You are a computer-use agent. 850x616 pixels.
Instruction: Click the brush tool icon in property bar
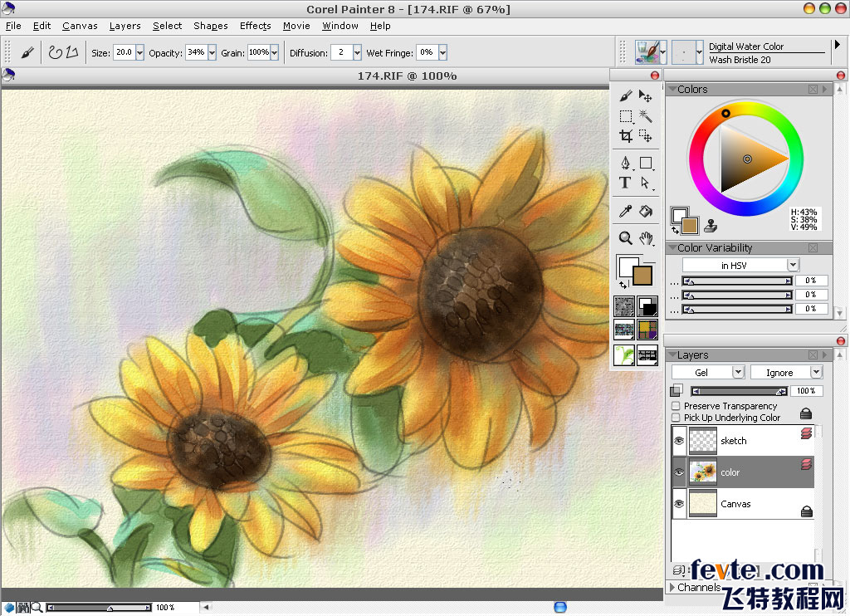(27, 52)
